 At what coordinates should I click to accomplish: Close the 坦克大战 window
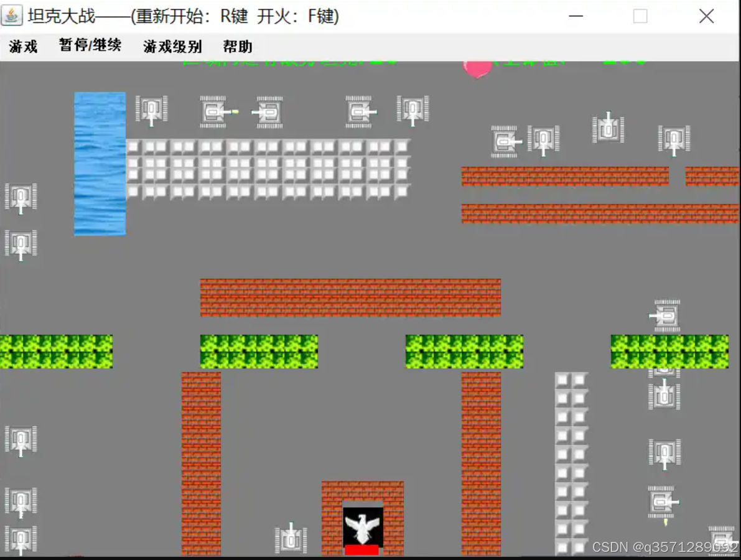click(707, 16)
